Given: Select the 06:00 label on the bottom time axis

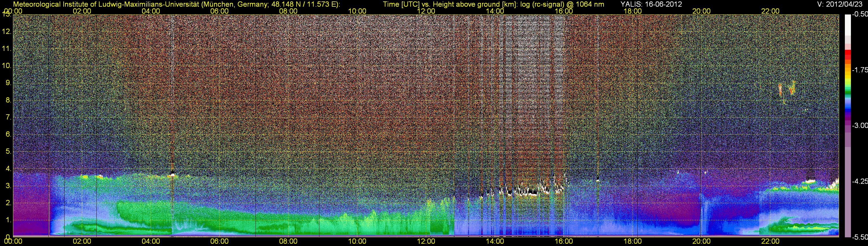Looking at the screenshot, I should tap(219, 241).
